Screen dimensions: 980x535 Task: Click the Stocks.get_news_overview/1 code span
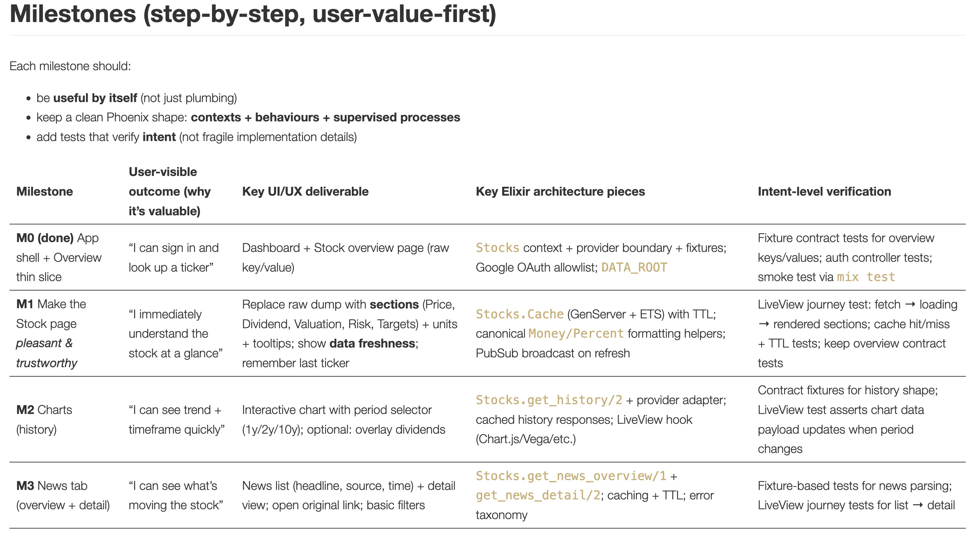click(x=571, y=476)
